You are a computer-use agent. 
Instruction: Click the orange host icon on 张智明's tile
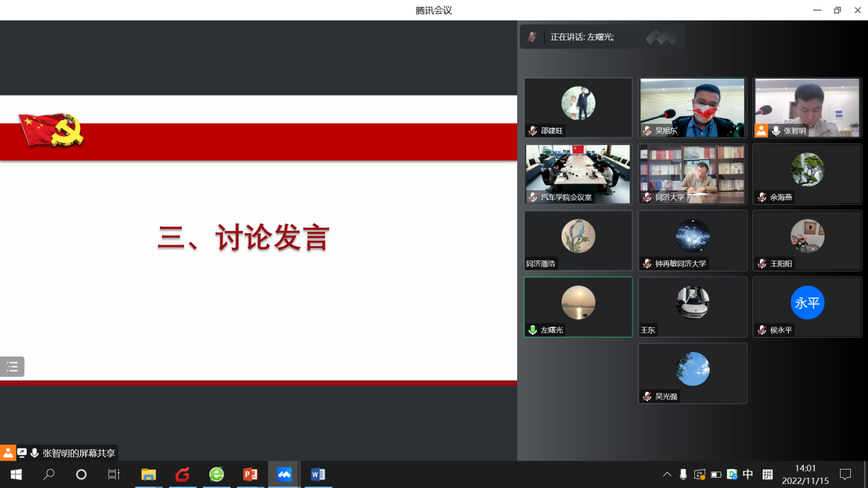(761, 131)
